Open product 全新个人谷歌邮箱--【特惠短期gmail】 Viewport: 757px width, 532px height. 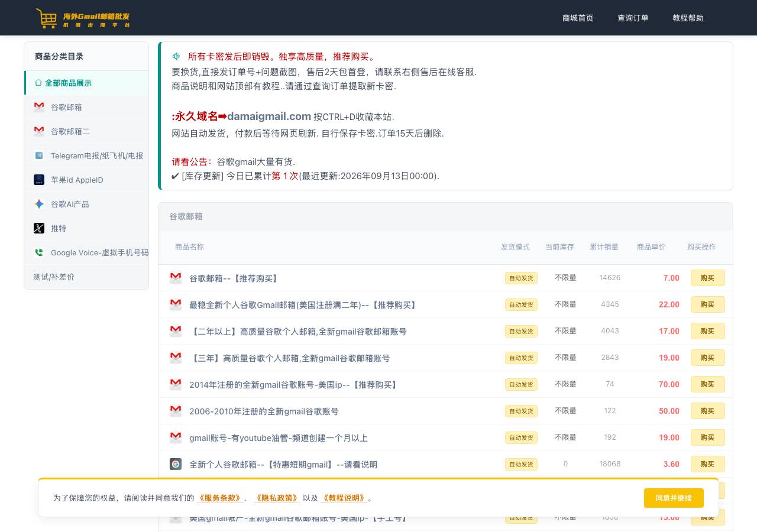pos(283,465)
